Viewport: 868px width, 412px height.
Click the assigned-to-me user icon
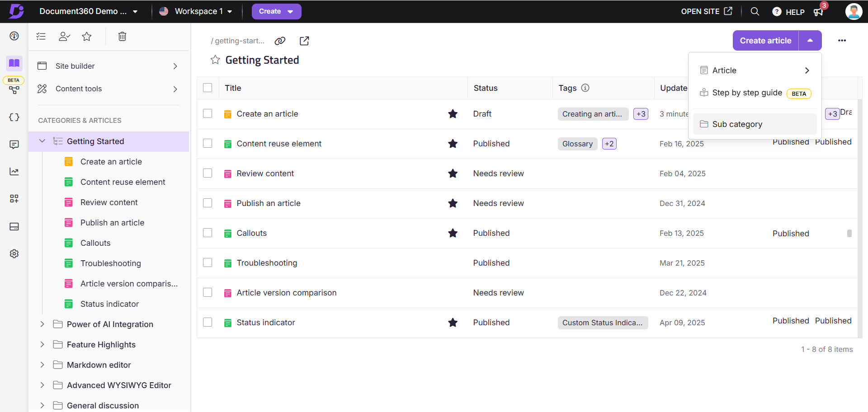click(64, 36)
